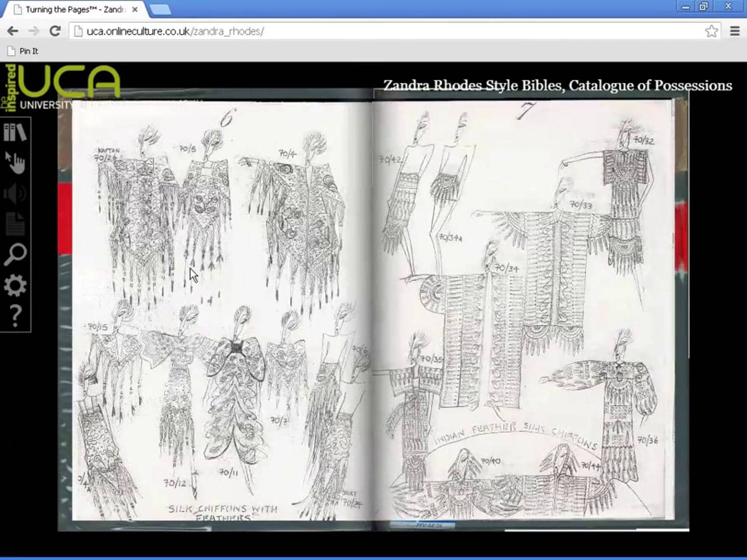Go back with browser back arrow
The width and height of the screenshot is (747, 560).
12,31
